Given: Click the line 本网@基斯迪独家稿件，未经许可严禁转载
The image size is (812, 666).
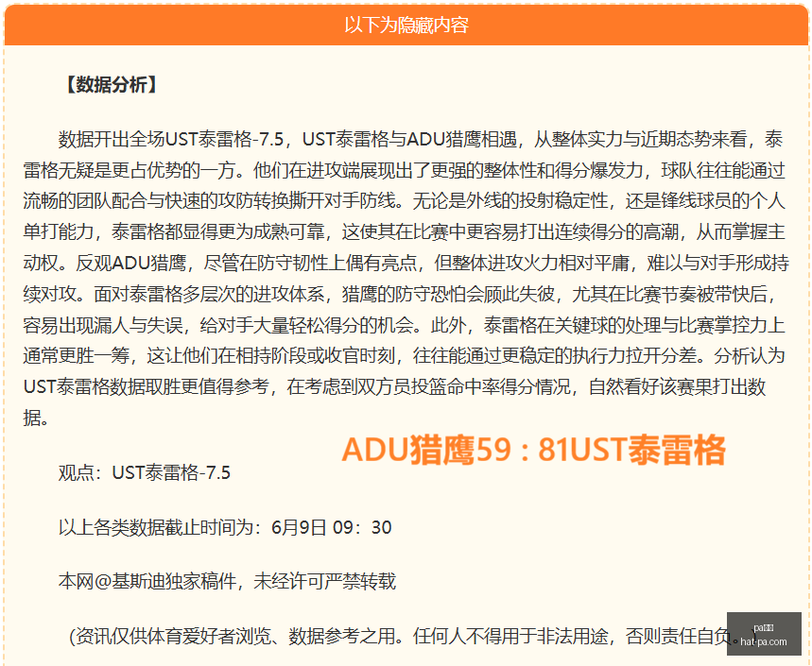Looking at the screenshot, I should pyautogui.click(x=227, y=581).
